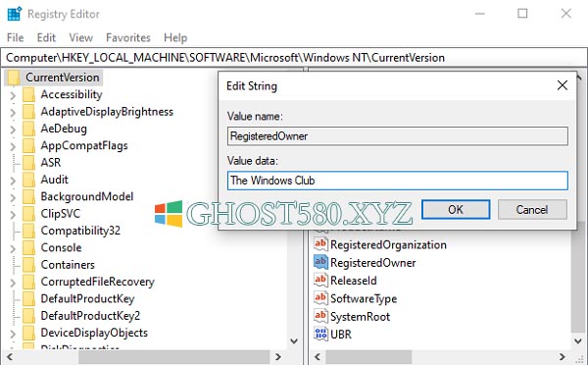The height and width of the screenshot is (365, 588).
Task: Expand the CorruptedFileRecovery key
Action: click(13, 283)
